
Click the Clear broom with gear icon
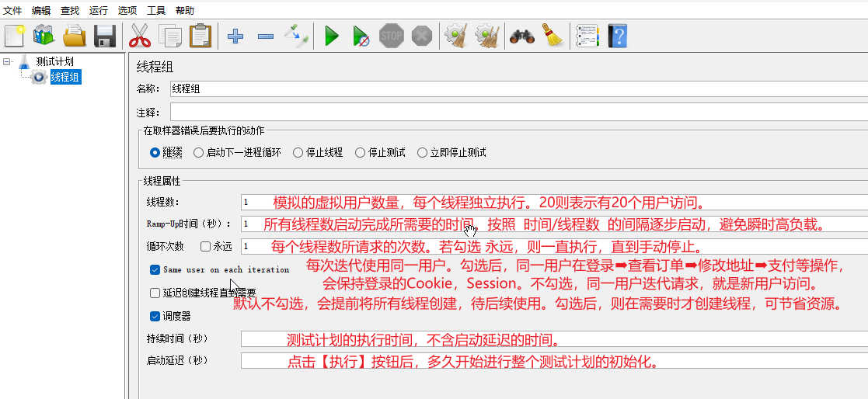[x=457, y=36]
